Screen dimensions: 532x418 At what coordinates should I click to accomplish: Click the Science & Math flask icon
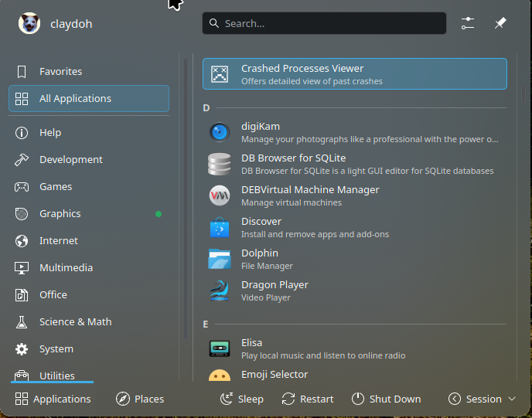(22, 322)
